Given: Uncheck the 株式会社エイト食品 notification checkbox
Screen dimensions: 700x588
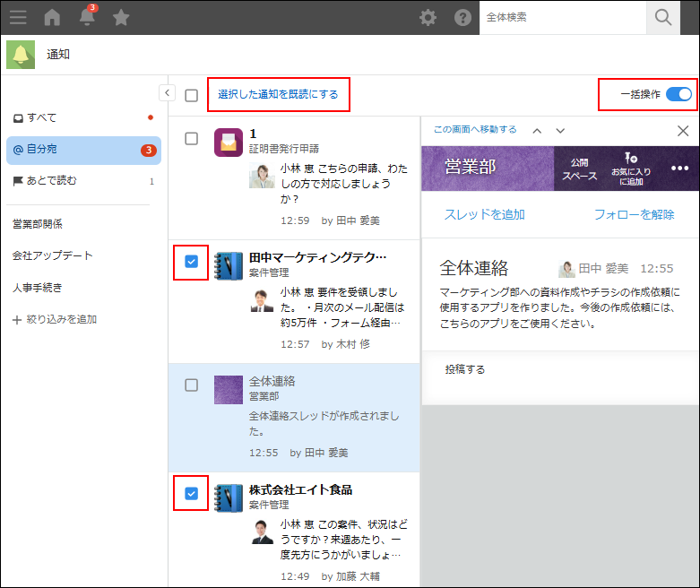Looking at the screenshot, I should 192,494.
